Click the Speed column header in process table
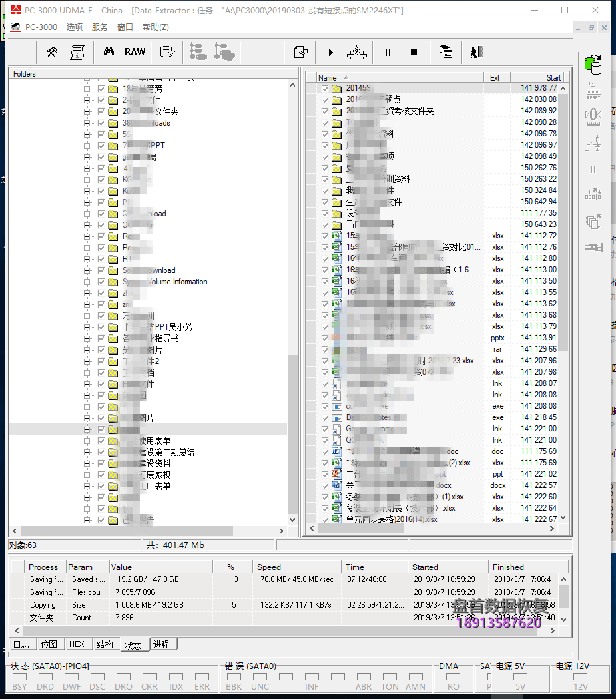This screenshot has width=616, height=699. click(x=296, y=567)
